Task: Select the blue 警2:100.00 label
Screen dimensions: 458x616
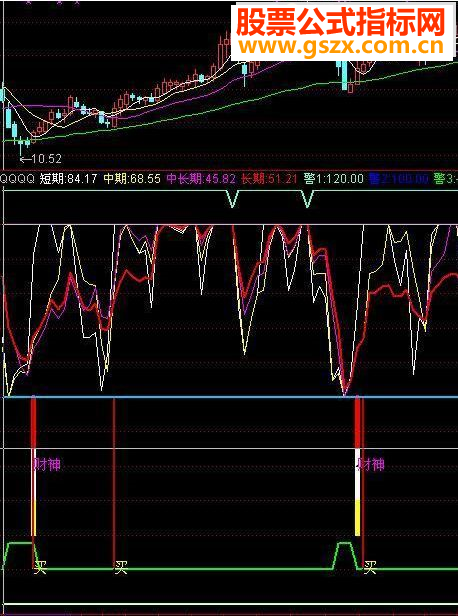Action: click(x=399, y=179)
